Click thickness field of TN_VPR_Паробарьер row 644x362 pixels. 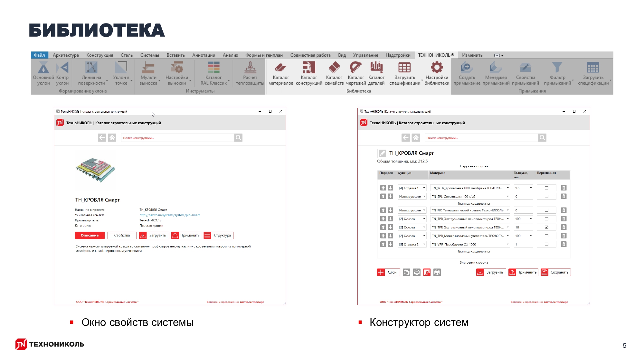[x=523, y=244]
